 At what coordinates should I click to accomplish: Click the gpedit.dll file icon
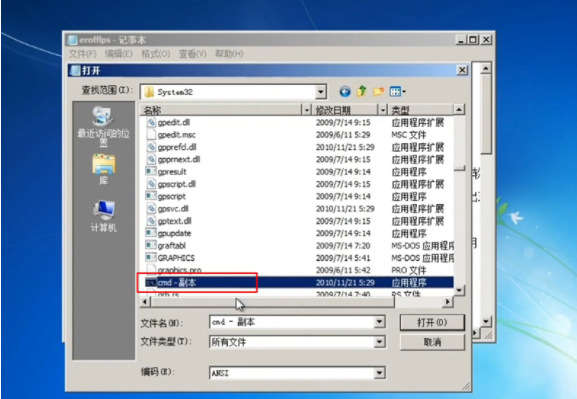[151, 122]
